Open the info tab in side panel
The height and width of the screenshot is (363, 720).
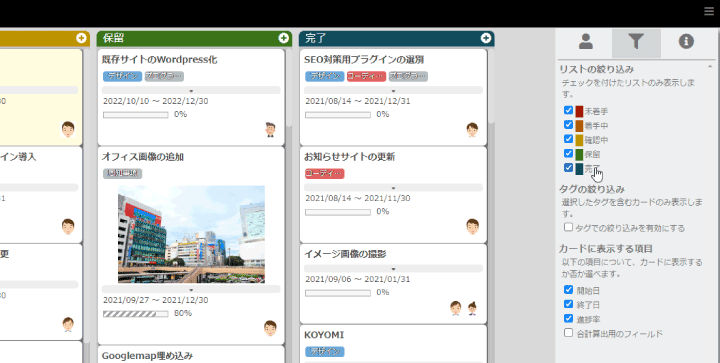[x=686, y=42]
